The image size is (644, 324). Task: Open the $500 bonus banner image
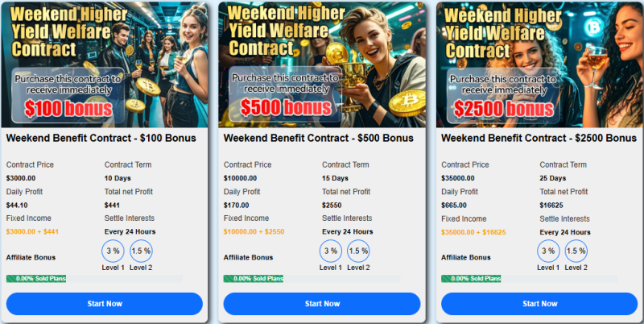pyautogui.click(x=322, y=64)
